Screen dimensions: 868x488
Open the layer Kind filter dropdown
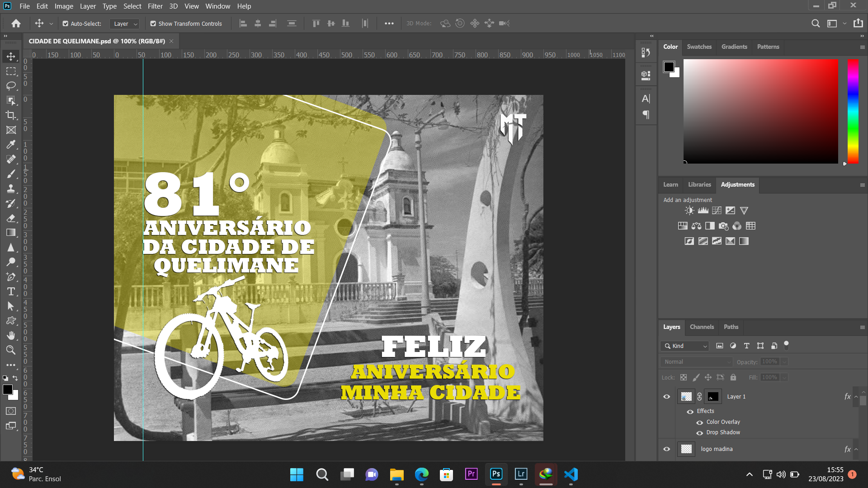point(684,346)
